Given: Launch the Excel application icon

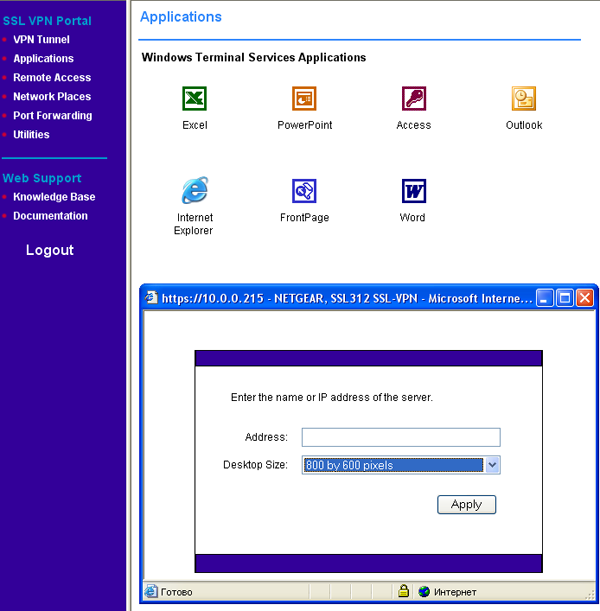Looking at the screenshot, I should (194, 99).
